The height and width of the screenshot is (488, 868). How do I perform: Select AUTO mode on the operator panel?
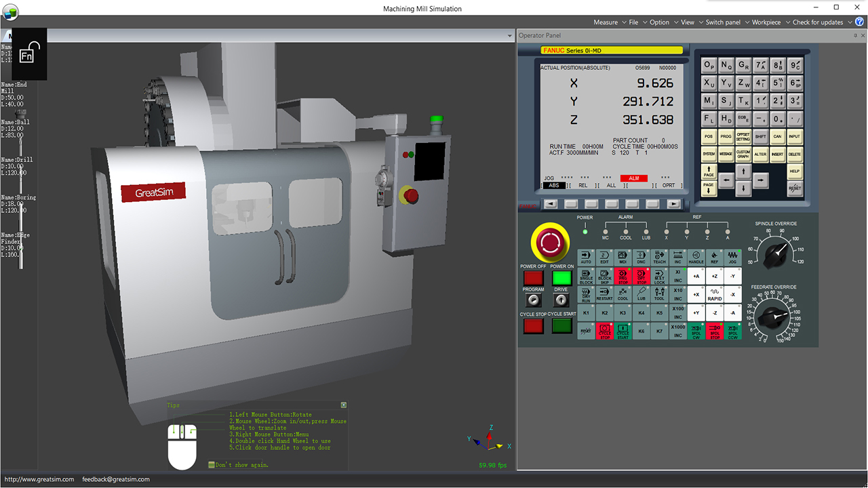point(586,258)
